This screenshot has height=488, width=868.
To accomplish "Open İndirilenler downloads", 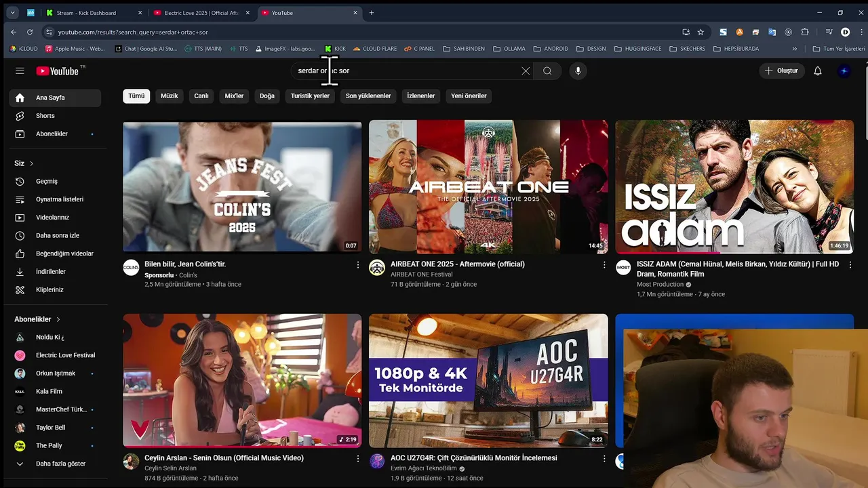I will (x=55, y=271).
